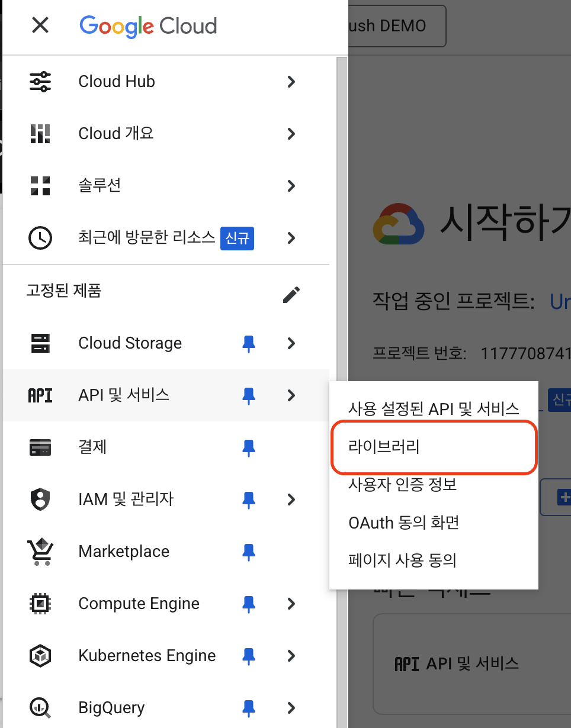Click the clock icon for 최근에 방문한 리소스
Screen dimensions: 571x728
(40, 238)
